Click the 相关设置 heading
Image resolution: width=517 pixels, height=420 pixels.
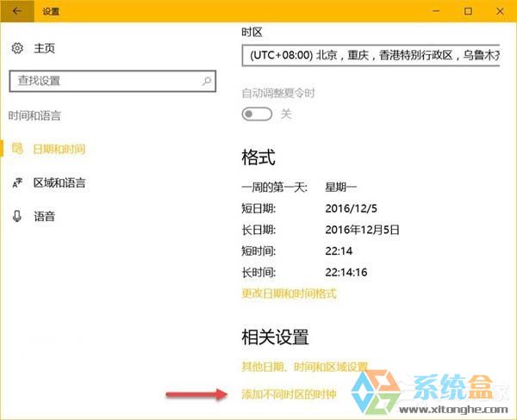click(x=276, y=337)
